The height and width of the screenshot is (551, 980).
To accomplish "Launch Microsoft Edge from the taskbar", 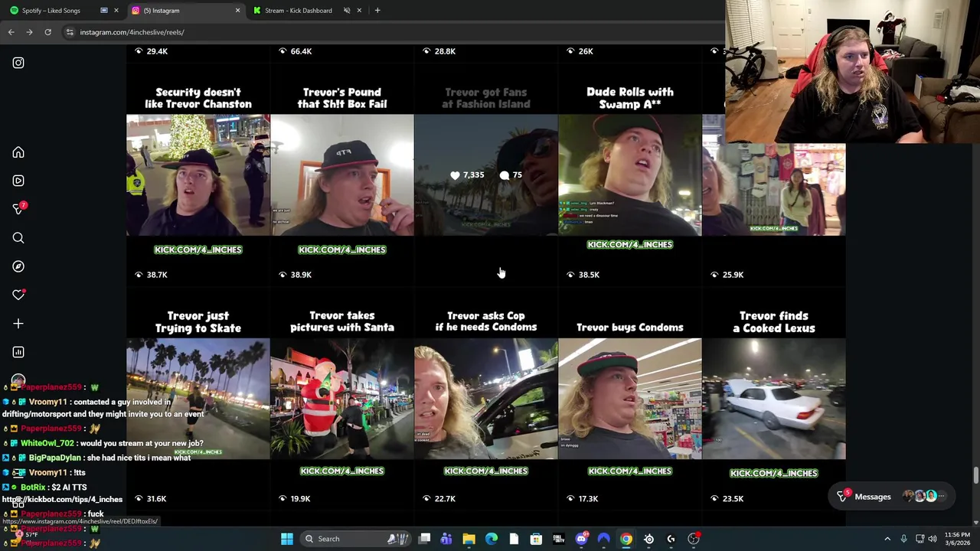I will [x=492, y=539].
